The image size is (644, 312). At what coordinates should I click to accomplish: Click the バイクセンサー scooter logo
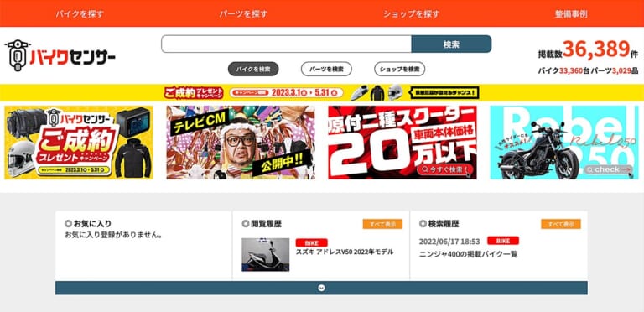click(x=60, y=55)
